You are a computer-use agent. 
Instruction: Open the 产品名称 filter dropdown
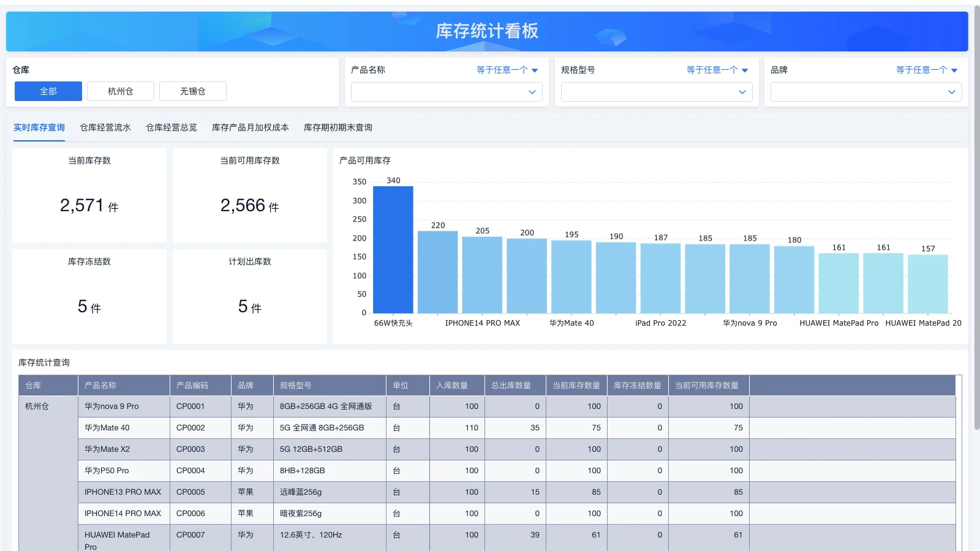(x=446, y=92)
